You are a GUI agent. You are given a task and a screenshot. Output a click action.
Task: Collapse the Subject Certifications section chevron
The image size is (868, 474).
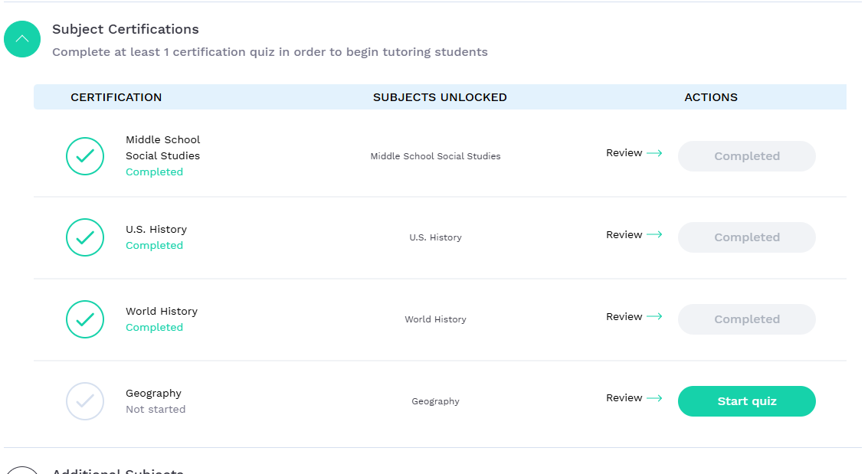coord(22,39)
